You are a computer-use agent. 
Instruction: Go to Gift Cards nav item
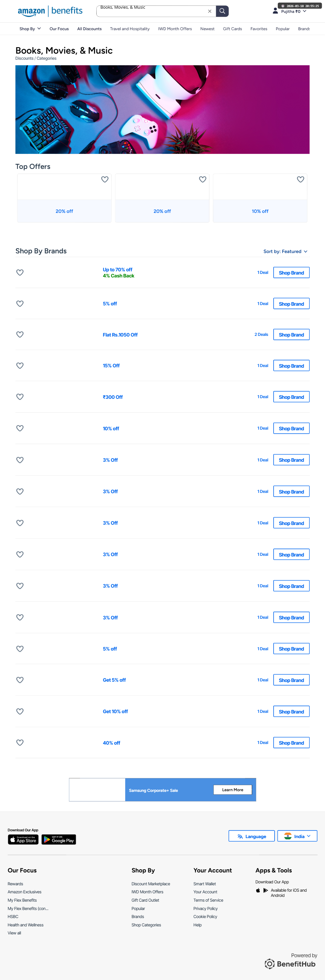[232, 29]
